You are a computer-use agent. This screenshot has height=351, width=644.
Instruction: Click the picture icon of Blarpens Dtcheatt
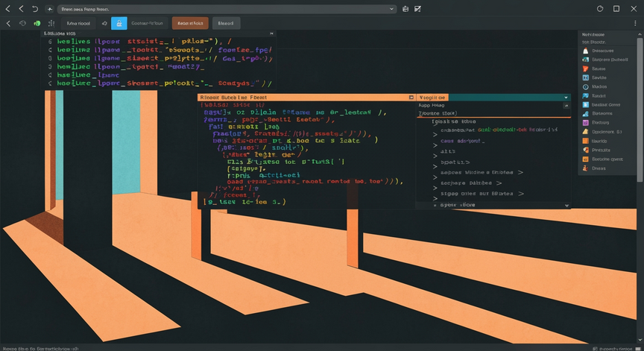[x=586, y=60]
